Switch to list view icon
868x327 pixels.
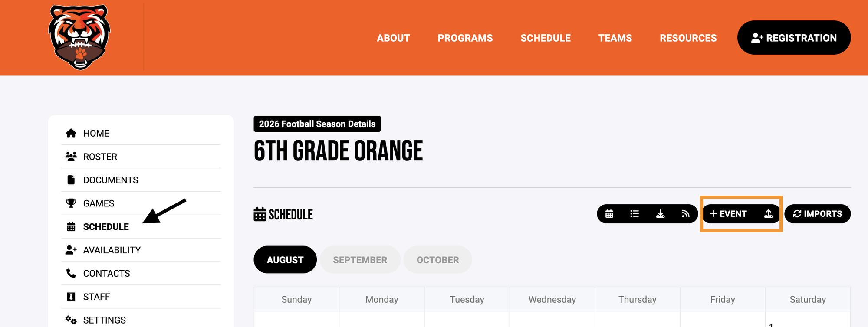coord(635,214)
